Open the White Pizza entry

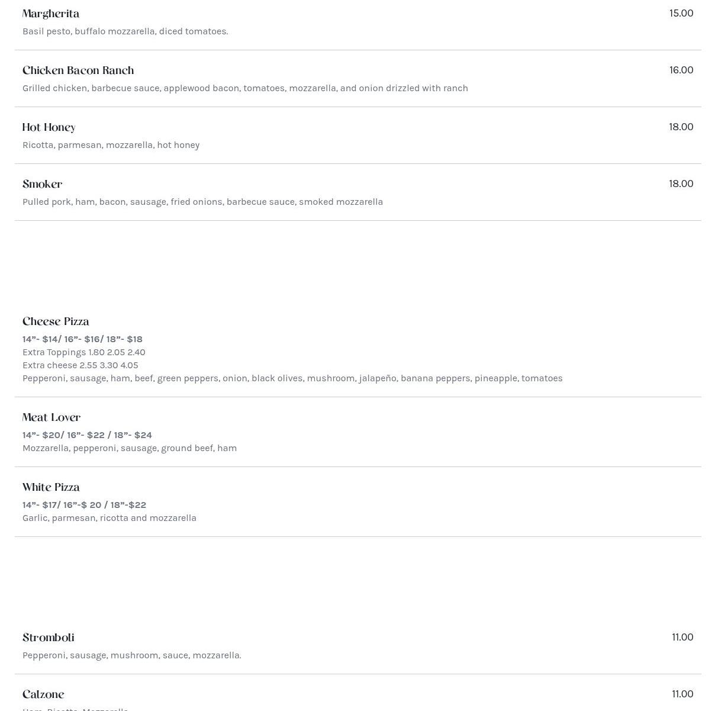[x=51, y=487]
